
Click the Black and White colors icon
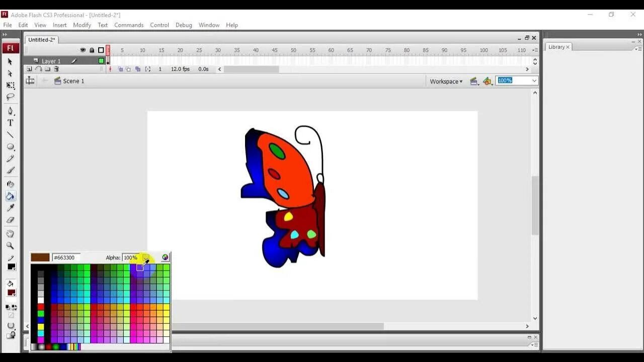8,307
